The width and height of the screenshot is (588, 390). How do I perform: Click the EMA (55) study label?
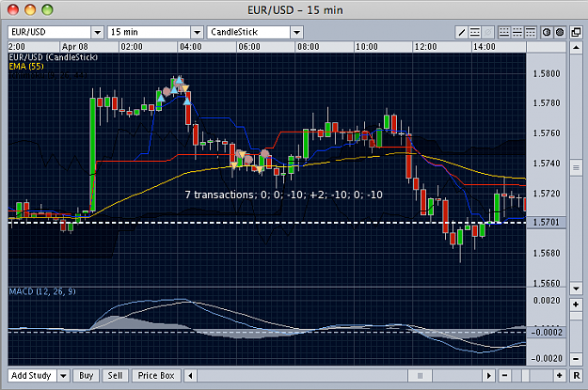point(26,67)
